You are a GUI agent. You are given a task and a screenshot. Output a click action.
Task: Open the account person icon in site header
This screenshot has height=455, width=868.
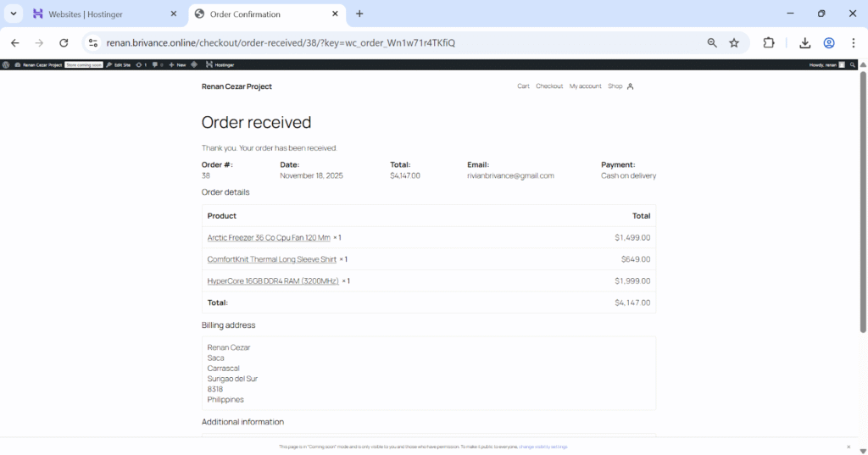630,86
